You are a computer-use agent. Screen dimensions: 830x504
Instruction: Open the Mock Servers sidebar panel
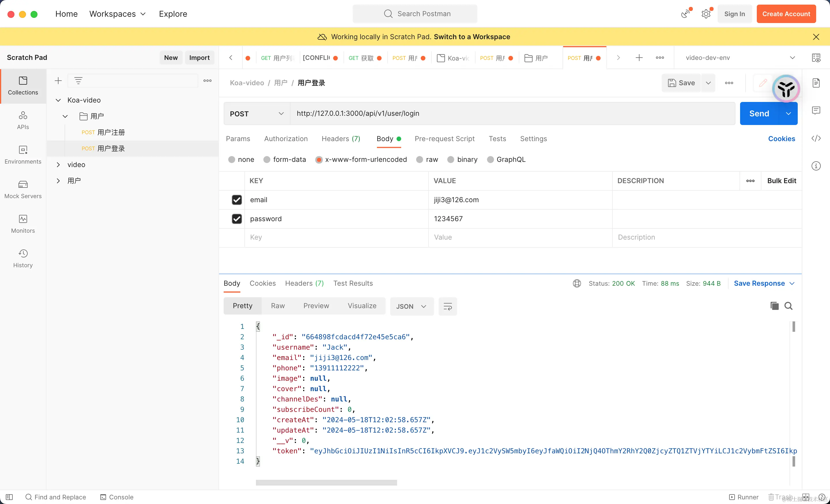click(x=23, y=189)
